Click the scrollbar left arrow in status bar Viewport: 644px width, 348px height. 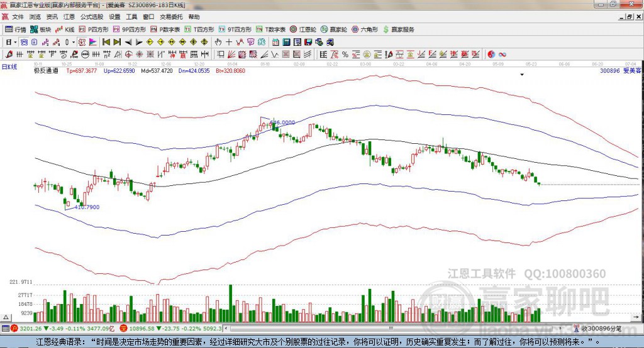(x=226, y=329)
